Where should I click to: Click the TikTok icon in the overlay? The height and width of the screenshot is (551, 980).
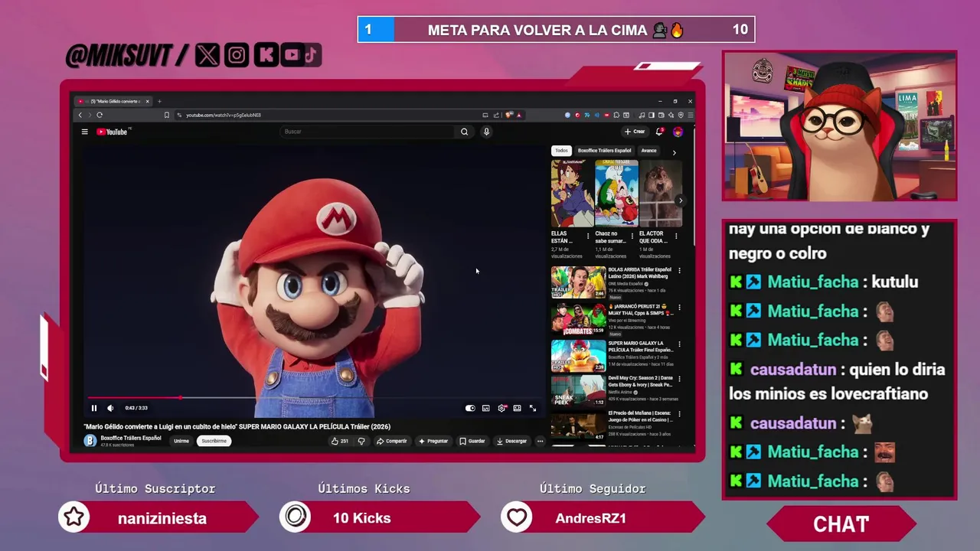click(x=311, y=54)
